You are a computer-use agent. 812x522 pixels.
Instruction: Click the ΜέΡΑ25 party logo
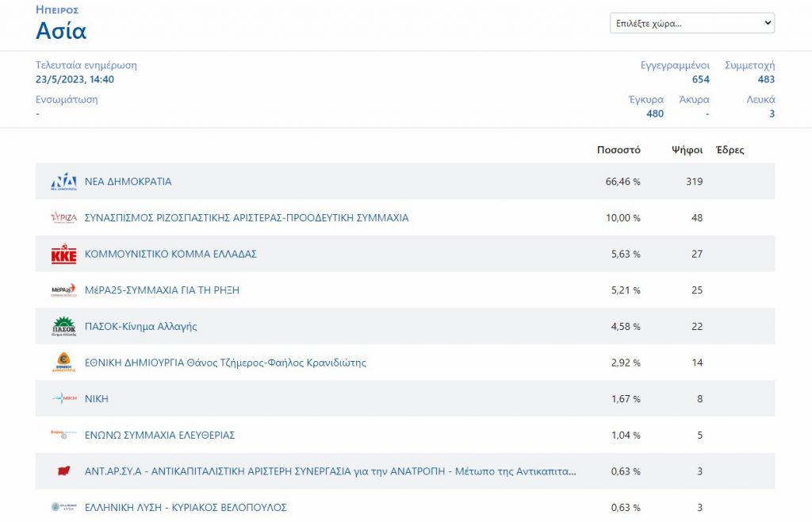[63, 290]
